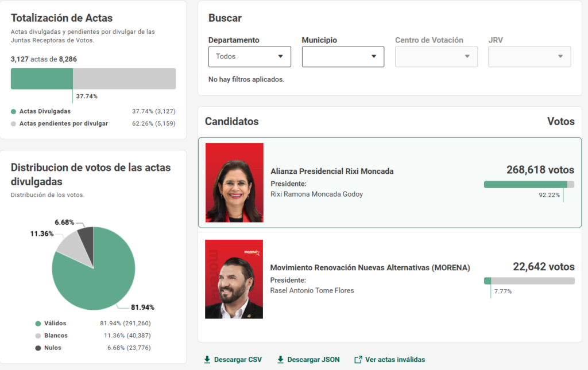Viewport: 588px width, 370px height.
Task: Open the Municipio dropdown
Action: click(x=343, y=57)
